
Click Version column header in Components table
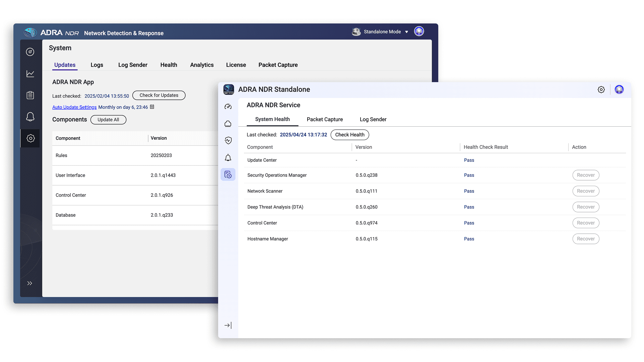[159, 138]
